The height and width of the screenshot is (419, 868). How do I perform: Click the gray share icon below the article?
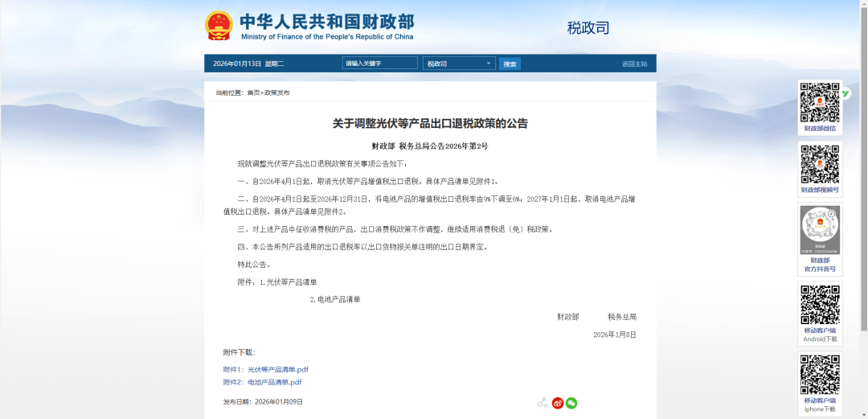pos(542,403)
